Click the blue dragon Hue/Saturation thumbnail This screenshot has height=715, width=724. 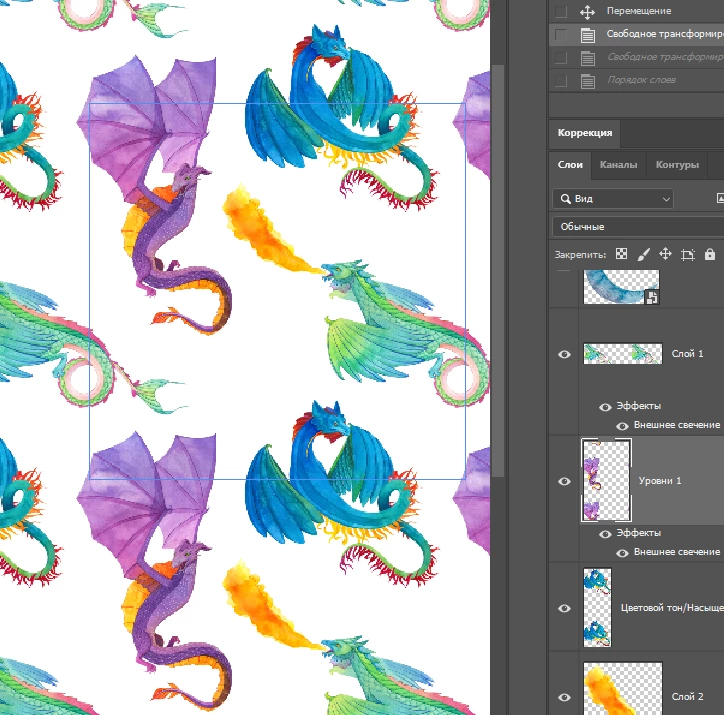point(597,607)
